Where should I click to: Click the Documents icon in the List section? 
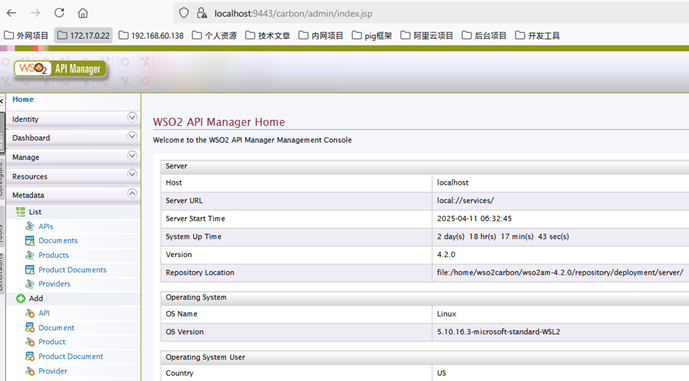tap(29, 240)
